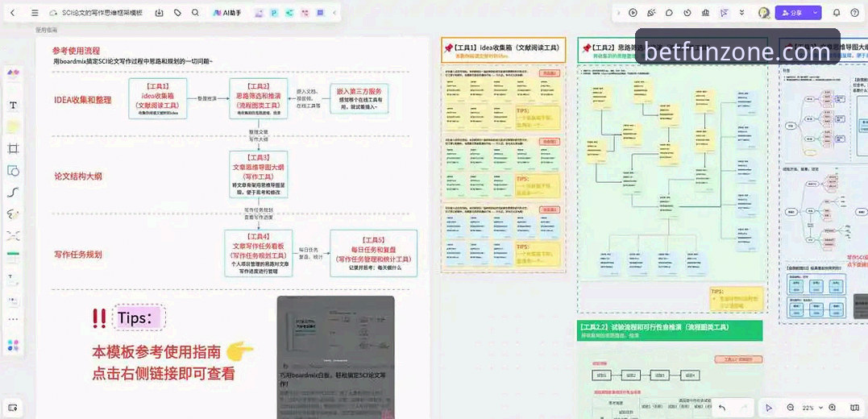
Task: Open the search icon in top toolbar
Action: (x=195, y=13)
